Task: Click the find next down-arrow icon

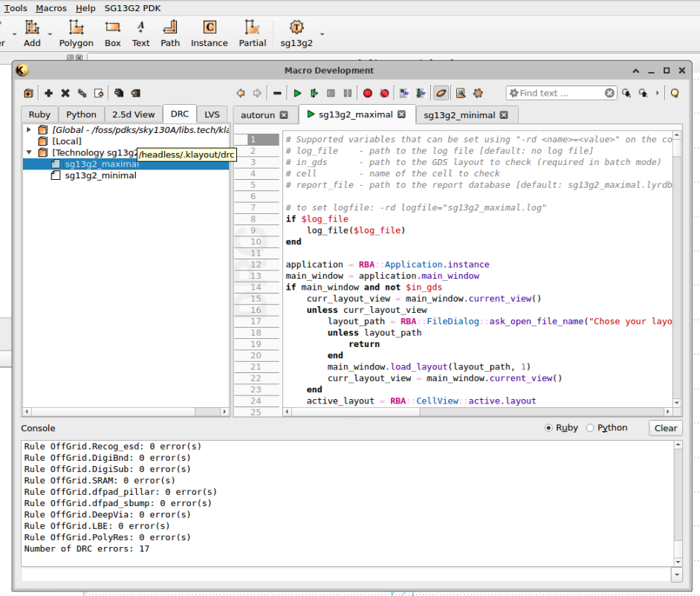Action: 626,93
